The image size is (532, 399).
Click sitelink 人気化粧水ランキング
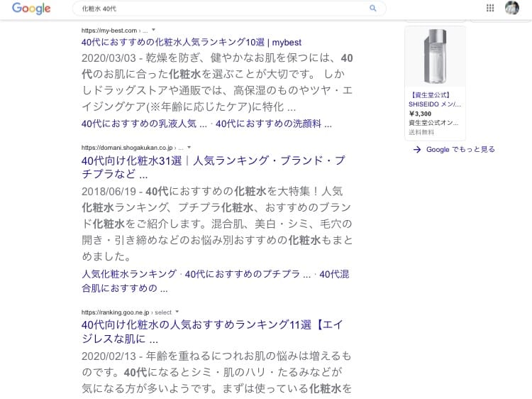[129, 274]
